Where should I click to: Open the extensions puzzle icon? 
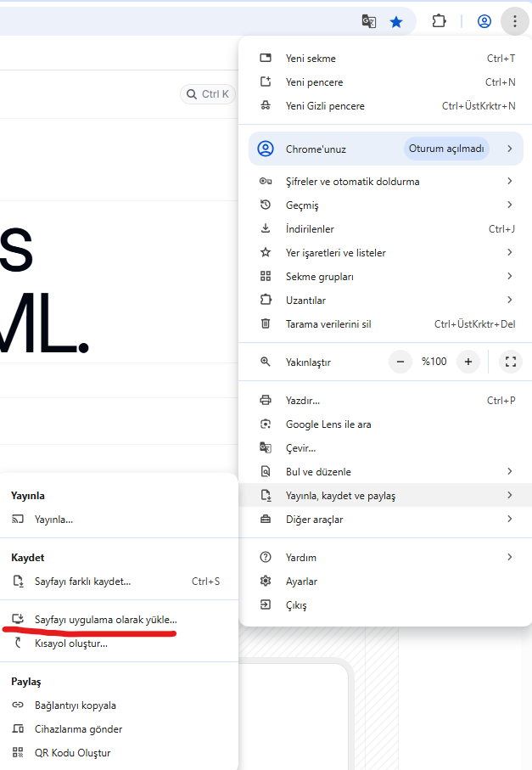439,21
